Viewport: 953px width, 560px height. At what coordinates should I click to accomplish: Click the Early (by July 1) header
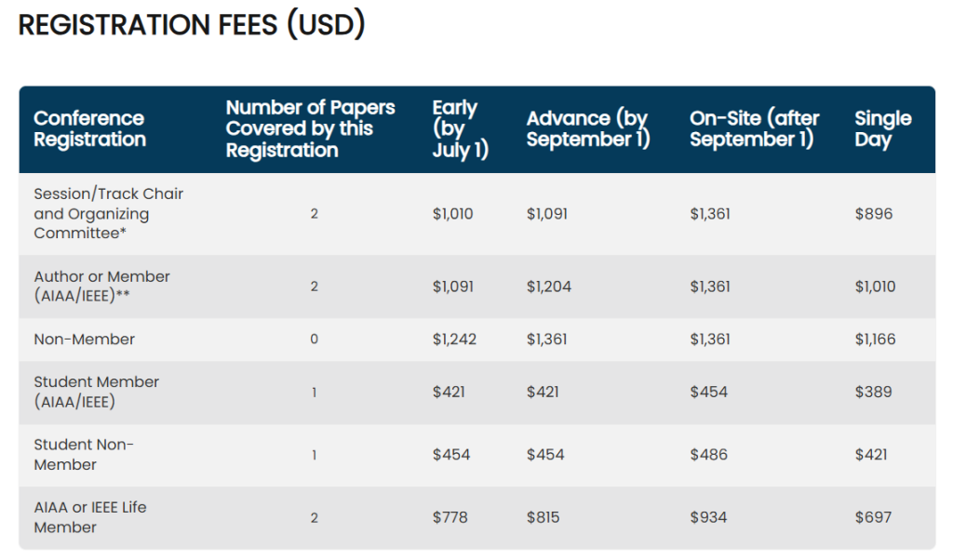tap(460, 129)
